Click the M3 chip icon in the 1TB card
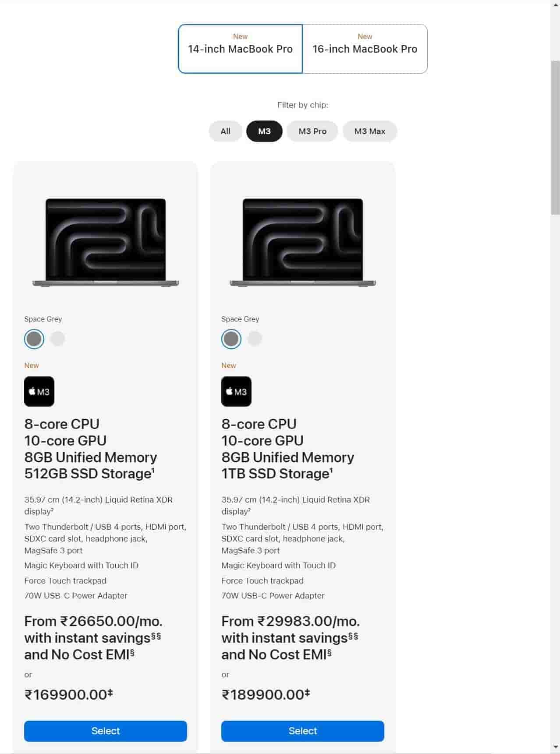The width and height of the screenshot is (560, 754). [237, 391]
